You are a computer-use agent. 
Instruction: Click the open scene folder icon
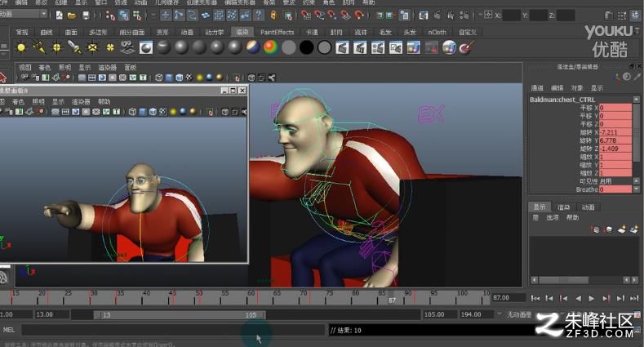point(72,16)
